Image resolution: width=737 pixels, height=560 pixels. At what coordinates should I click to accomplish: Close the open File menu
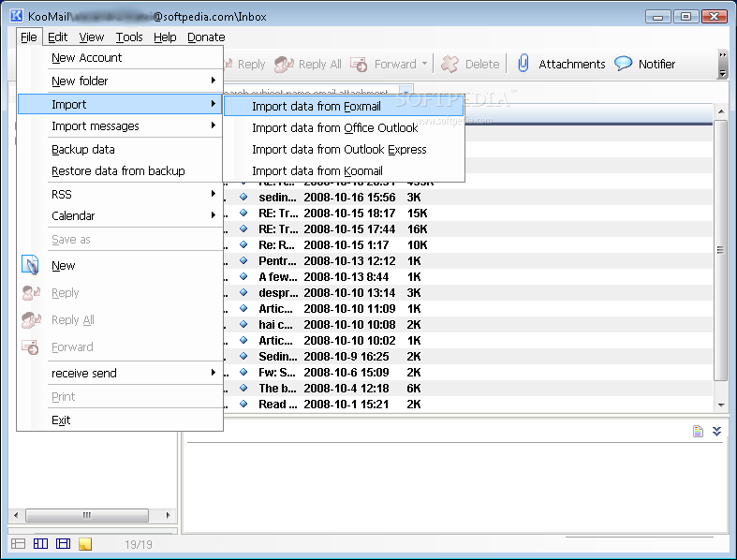click(29, 37)
